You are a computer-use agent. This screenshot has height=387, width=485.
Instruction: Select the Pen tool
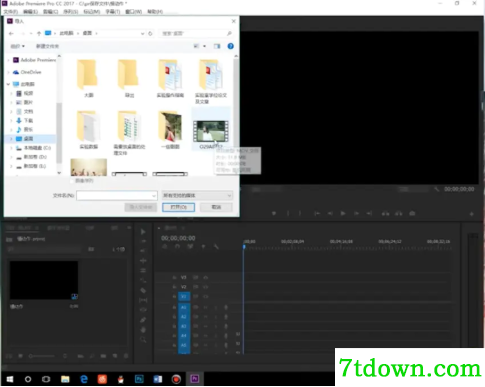143,320
